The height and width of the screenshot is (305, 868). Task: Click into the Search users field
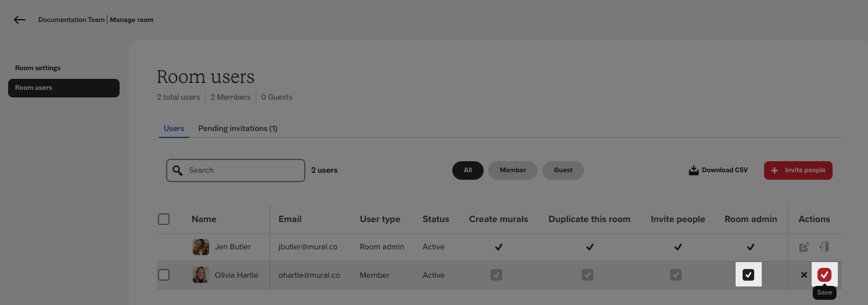(236, 170)
